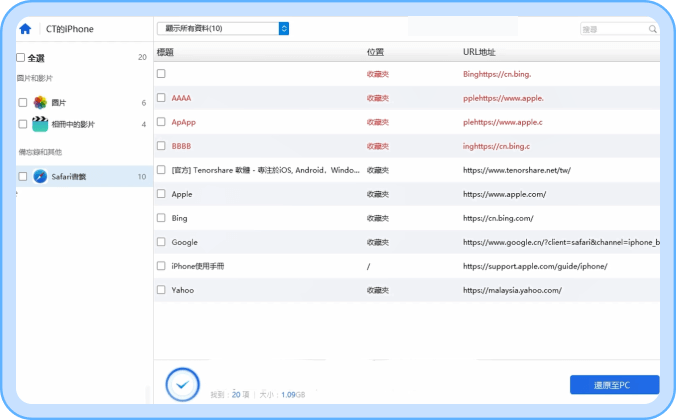Click the Safari compass icon
The height and width of the screenshot is (420, 676).
pyautogui.click(x=40, y=176)
